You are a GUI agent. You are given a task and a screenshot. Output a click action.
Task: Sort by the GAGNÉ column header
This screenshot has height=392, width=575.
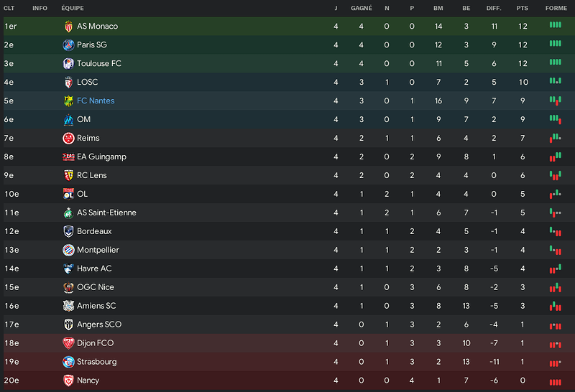[x=362, y=8]
